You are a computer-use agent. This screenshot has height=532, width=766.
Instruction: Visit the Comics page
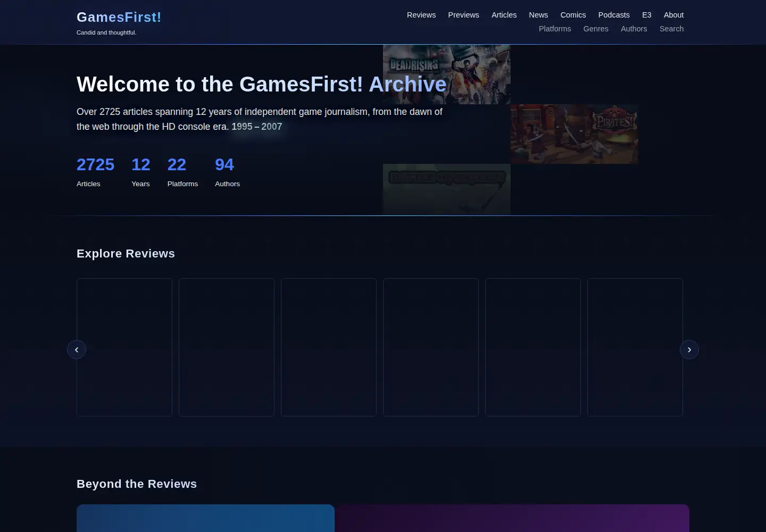[573, 15]
